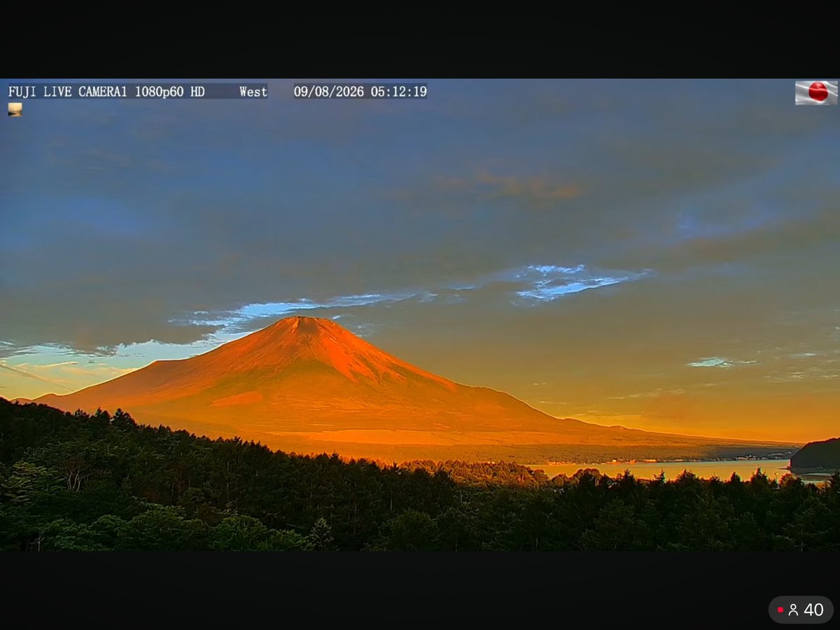Viewport: 840px width, 630px height.
Task: Click the 'West' direction label
Action: pos(253,92)
